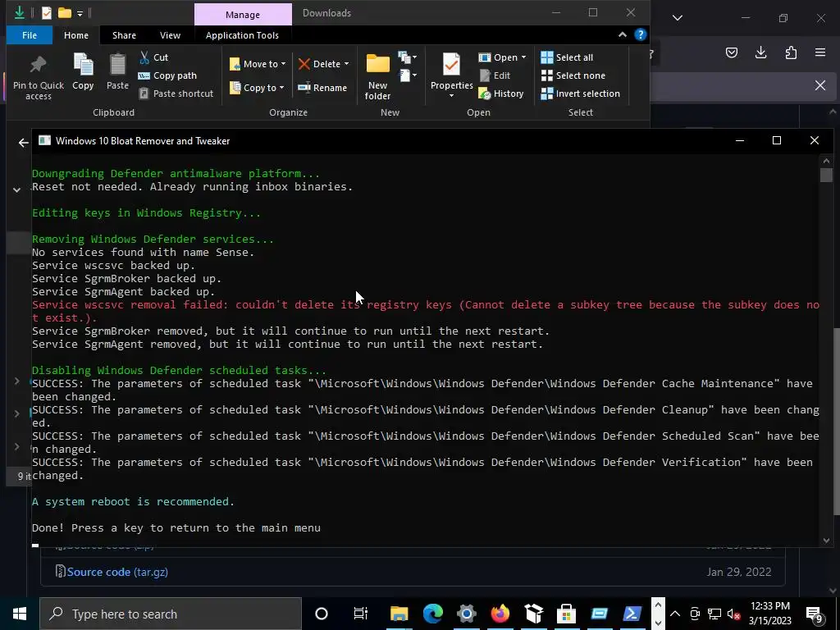Click Select all in ribbon
The height and width of the screenshot is (630, 840).
(x=567, y=57)
